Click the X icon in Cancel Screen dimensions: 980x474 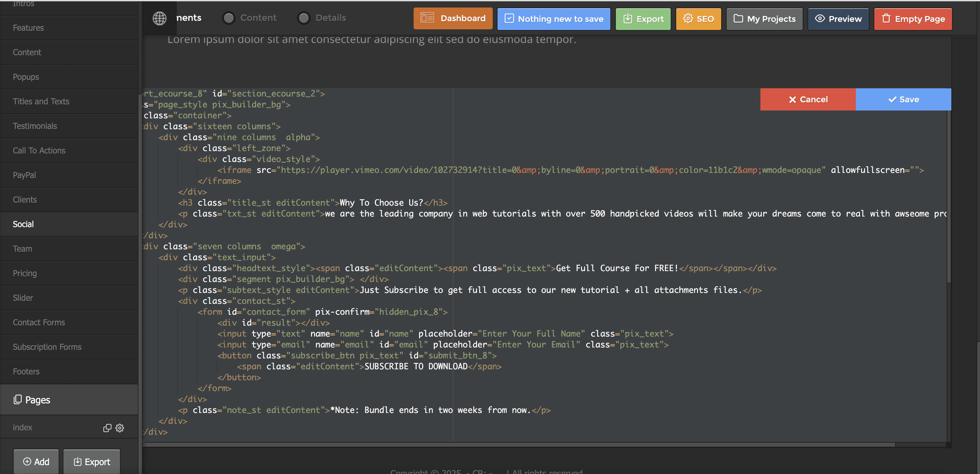coord(792,100)
